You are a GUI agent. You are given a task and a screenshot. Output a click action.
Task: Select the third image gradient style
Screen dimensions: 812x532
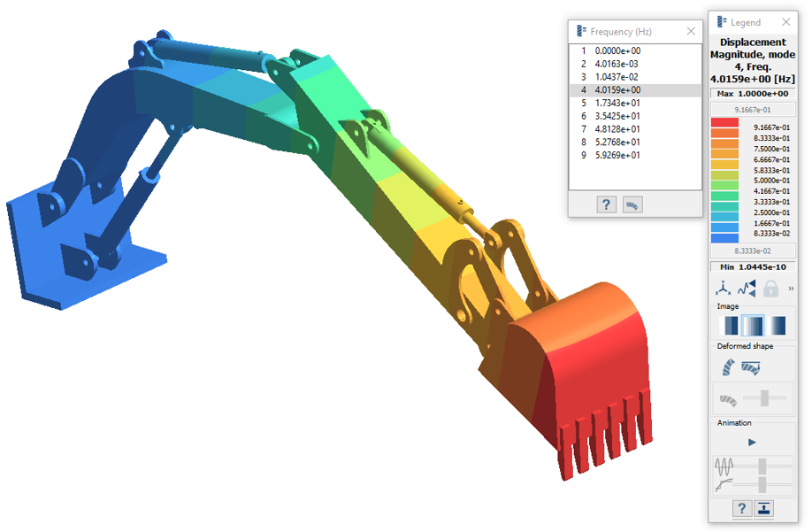click(x=778, y=326)
